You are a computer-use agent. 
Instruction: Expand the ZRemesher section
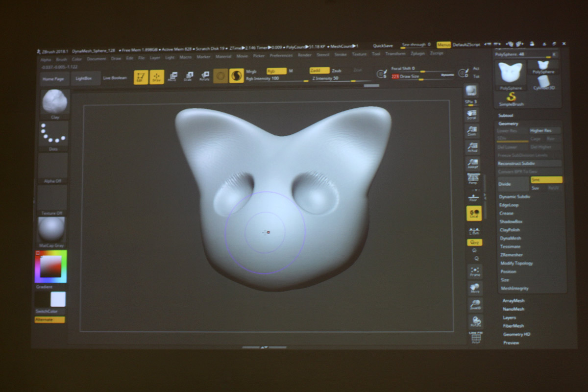(x=511, y=255)
